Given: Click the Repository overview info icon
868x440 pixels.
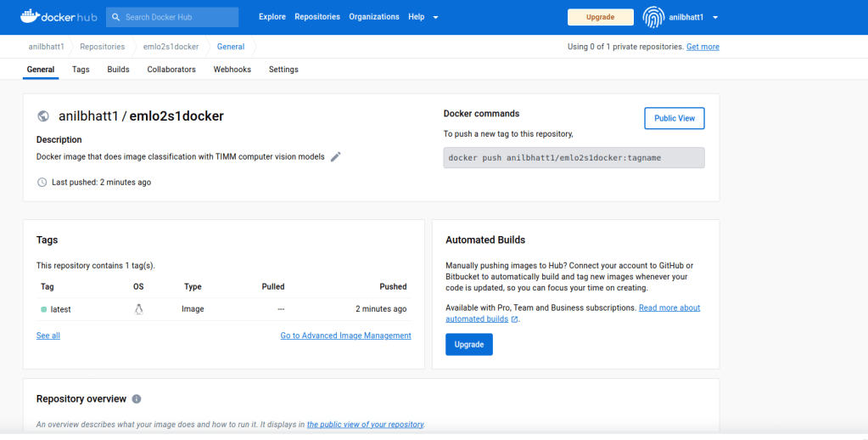Looking at the screenshot, I should (137, 399).
